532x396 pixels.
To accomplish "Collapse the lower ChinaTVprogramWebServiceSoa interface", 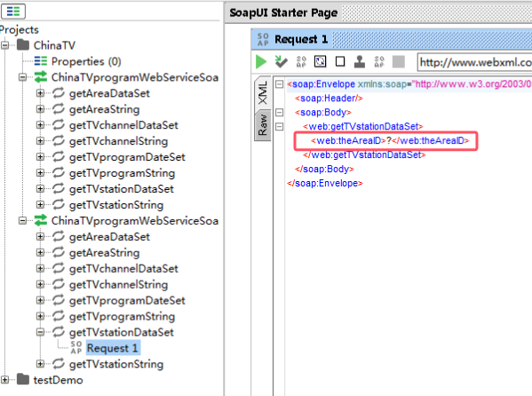I will click(23, 220).
